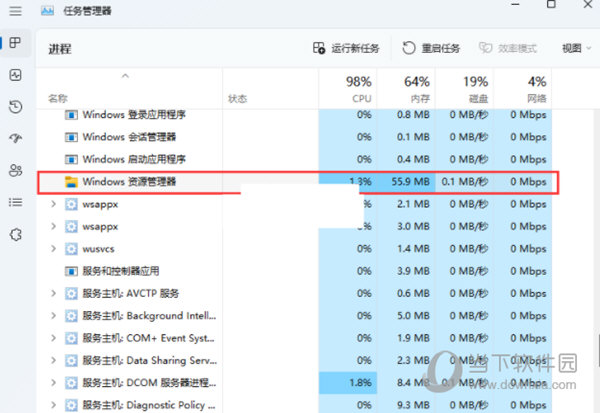This screenshot has height=413, width=600.
Task: Click the gear icon of 服务主机: COM+ Event Syst...
Action: tap(71, 338)
